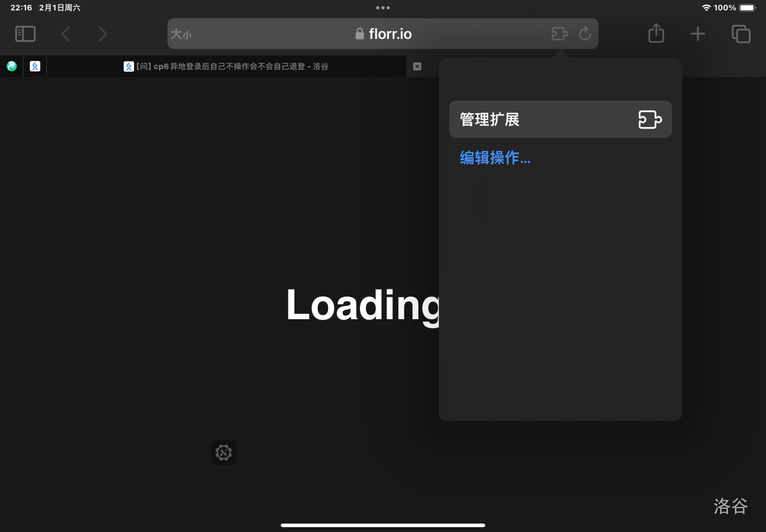
Task: Open a new tab with the plus icon
Action: click(x=697, y=34)
